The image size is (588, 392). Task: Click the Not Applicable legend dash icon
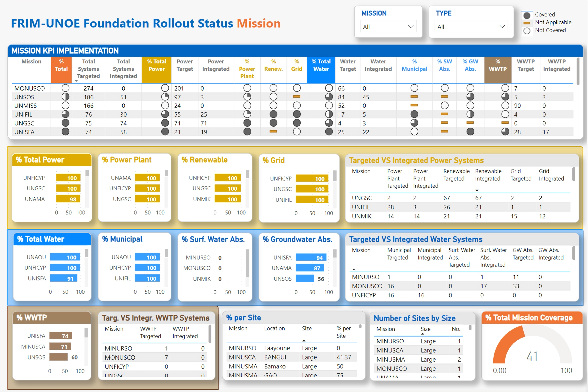pyautogui.click(x=527, y=23)
